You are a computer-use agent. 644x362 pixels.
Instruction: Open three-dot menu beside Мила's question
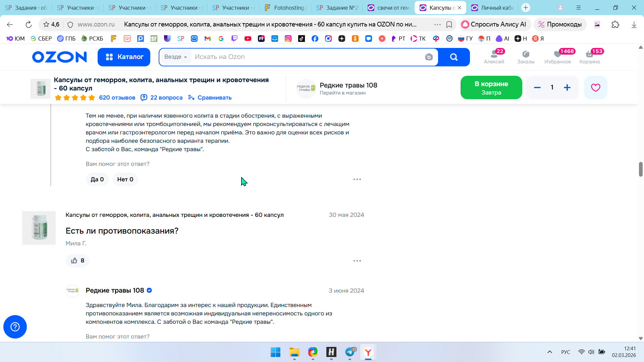(357, 261)
